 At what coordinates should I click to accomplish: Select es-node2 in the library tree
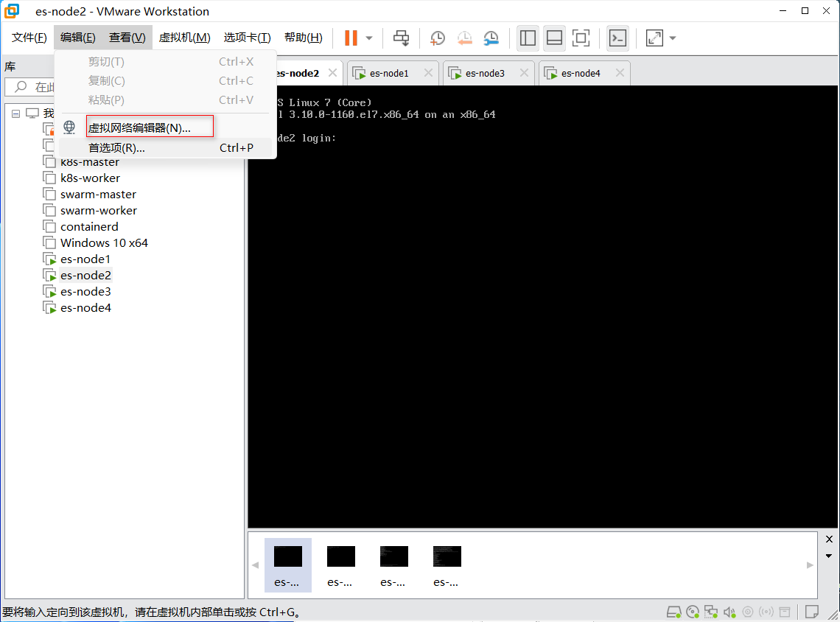pyautogui.click(x=85, y=276)
